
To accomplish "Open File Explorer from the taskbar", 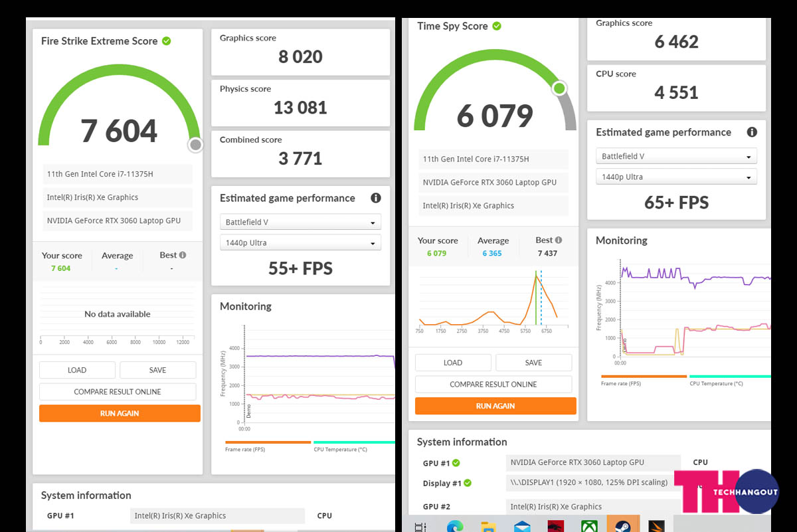I will pyautogui.click(x=488, y=525).
